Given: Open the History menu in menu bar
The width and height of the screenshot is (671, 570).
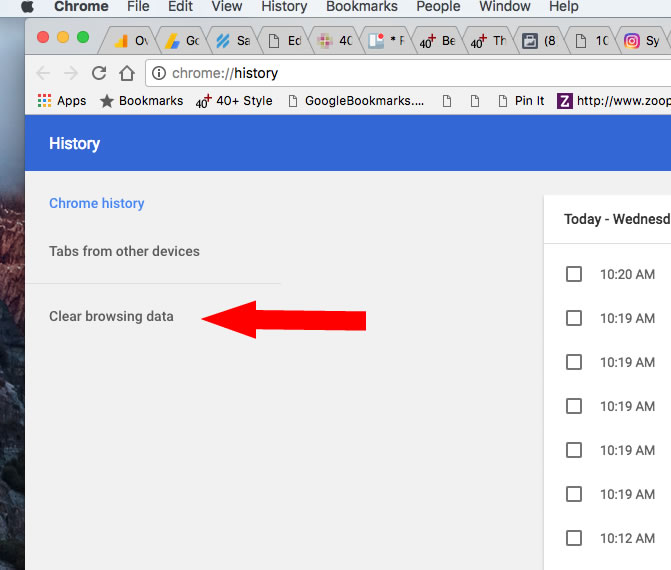Looking at the screenshot, I should (284, 6).
